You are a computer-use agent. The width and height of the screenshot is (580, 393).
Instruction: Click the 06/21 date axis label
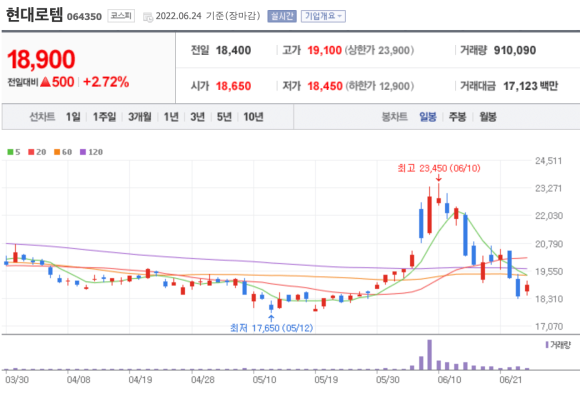511,380
